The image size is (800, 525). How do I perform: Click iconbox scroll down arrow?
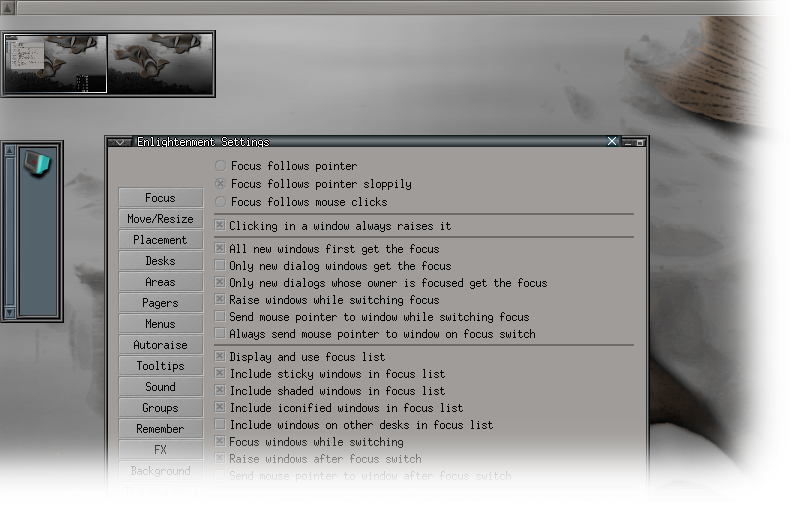[x=9, y=312]
